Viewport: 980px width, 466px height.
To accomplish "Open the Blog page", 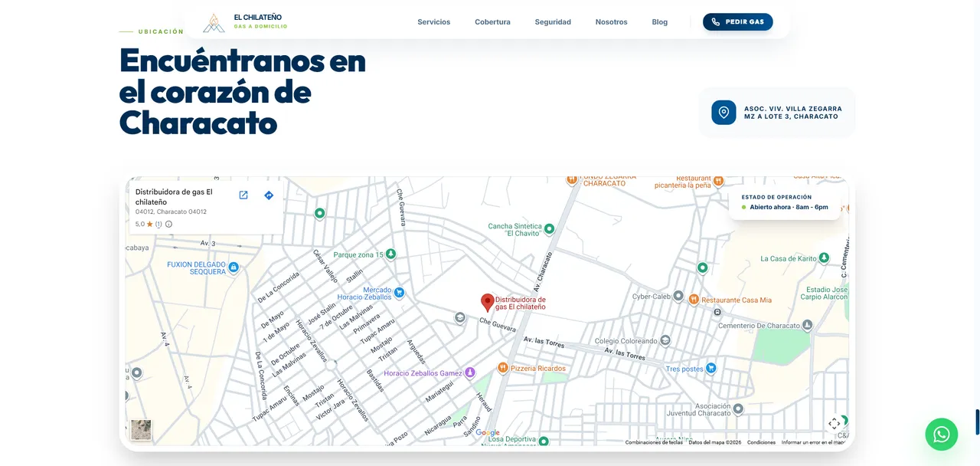I will (660, 22).
